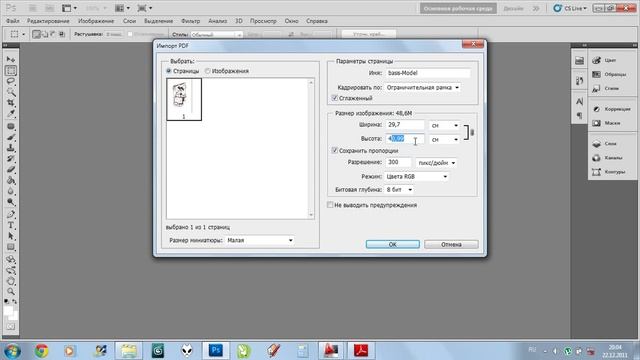Toggle Сохранить пропорции checkbox
The image size is (640, 360).
pos(335,151)
